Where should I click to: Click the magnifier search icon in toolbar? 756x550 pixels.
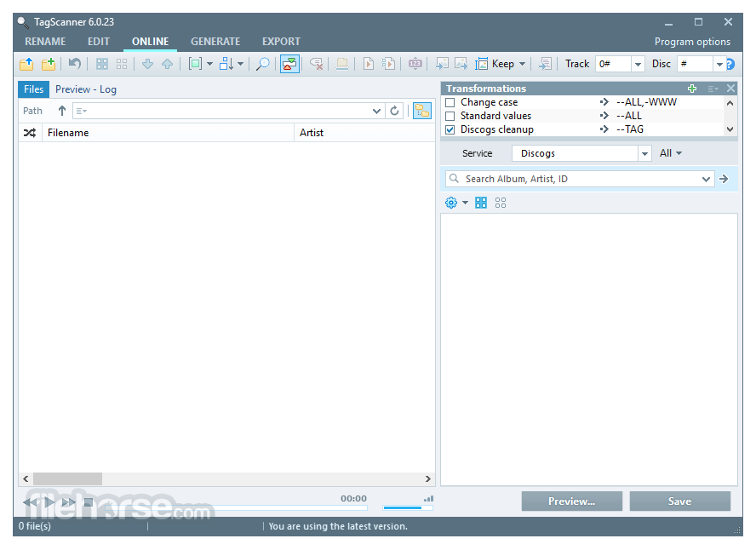(262, 64)
